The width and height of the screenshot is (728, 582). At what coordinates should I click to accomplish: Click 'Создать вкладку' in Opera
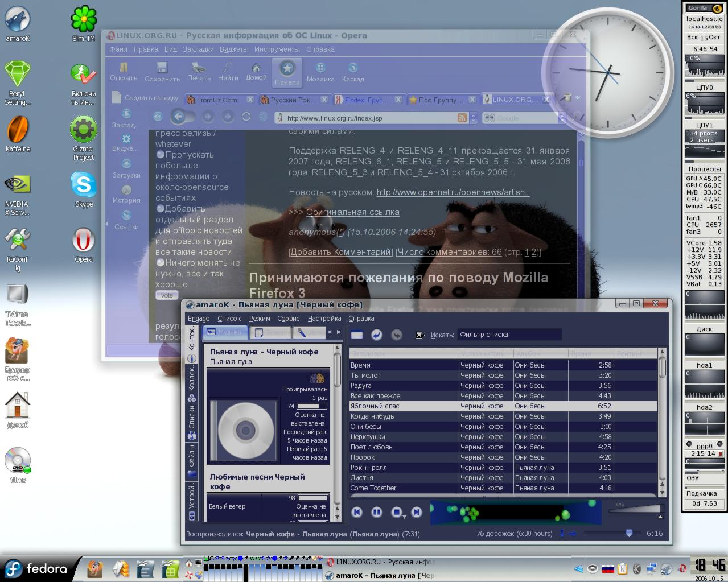pos(145,97)
